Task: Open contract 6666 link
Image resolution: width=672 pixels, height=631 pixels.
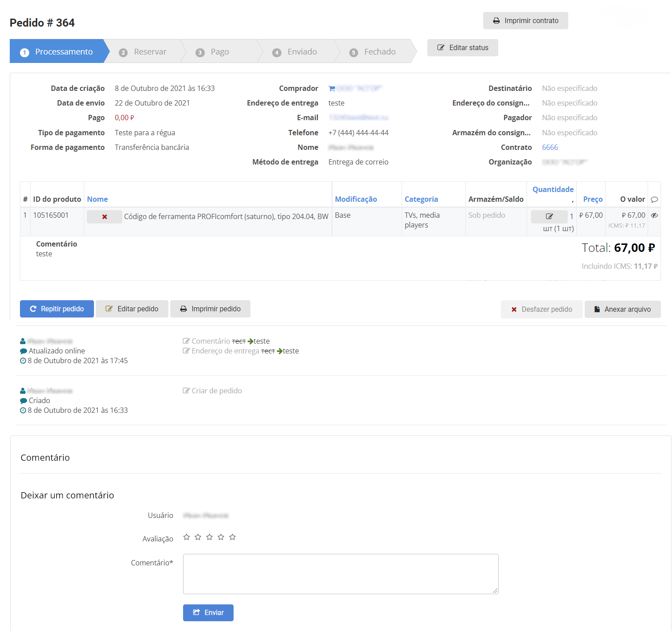Action: 550,147
